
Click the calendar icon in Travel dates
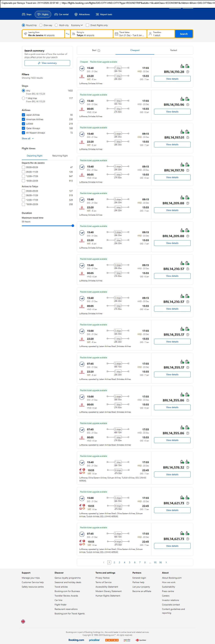pos(116,34)
